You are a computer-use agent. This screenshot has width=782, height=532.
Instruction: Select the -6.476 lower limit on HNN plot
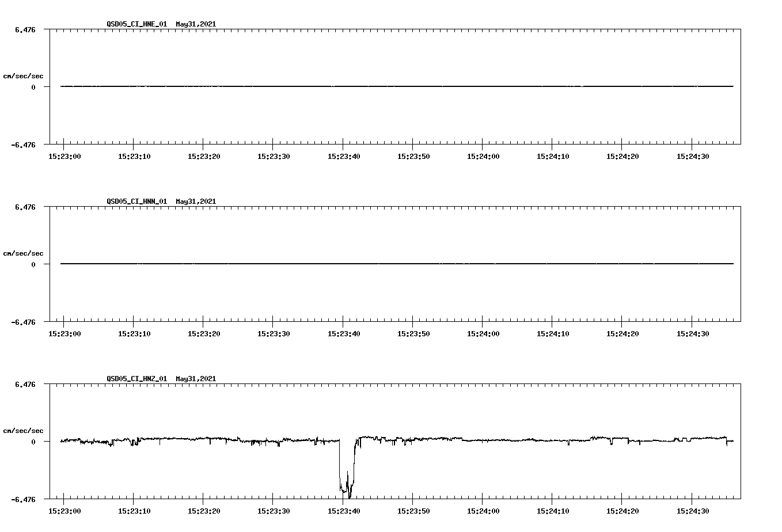coord(24,322)
